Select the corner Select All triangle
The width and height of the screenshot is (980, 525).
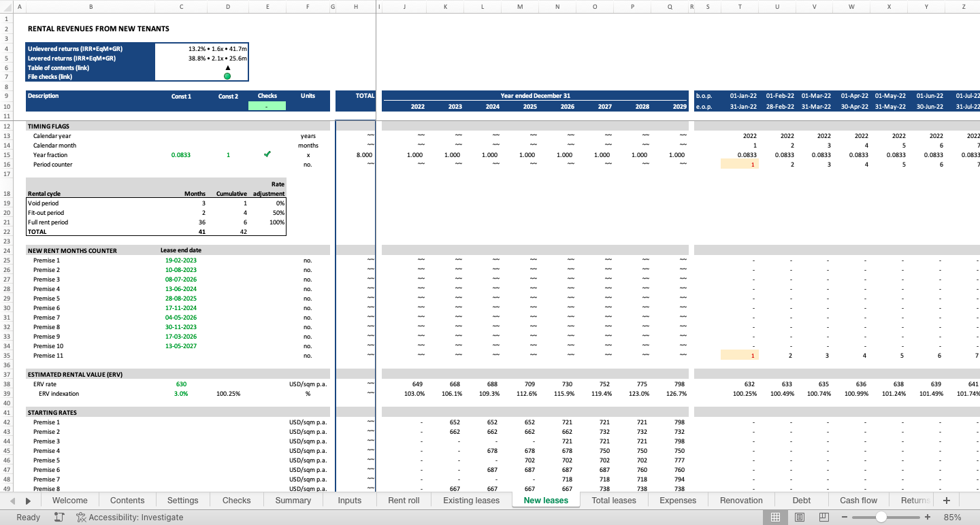pos(6,7)
